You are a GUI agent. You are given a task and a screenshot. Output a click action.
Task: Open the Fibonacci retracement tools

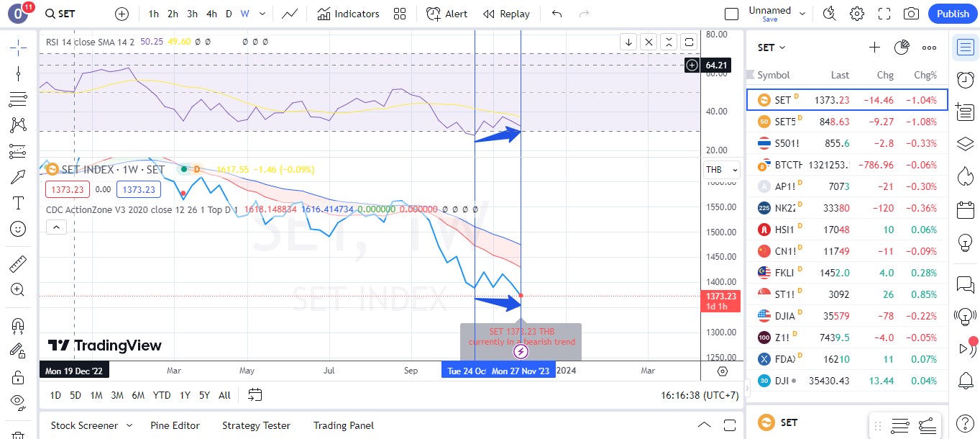[18, 99]
